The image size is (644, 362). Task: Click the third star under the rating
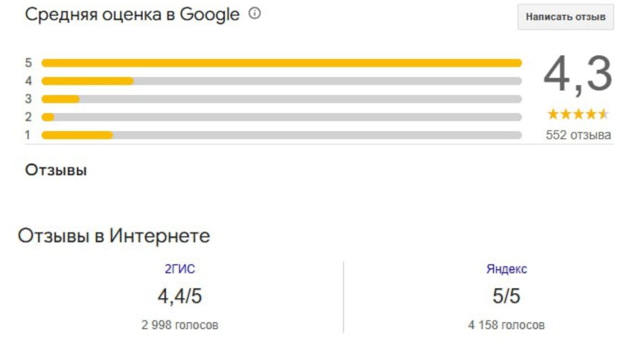579,113
